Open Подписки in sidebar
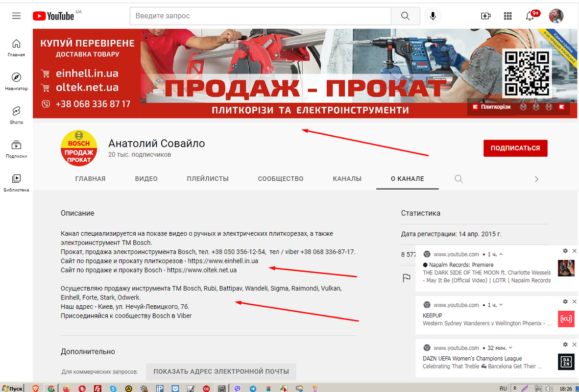The image size is (579, 392). tap(16, 149)
